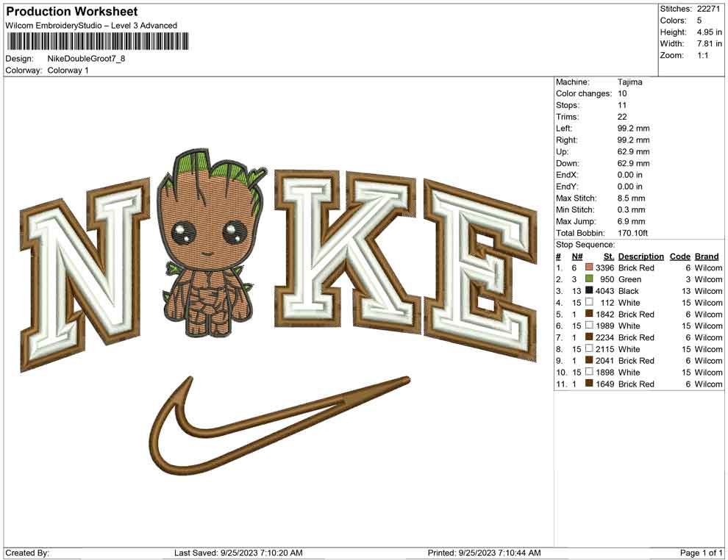Click the Trims value '22'

pos(622,116)
